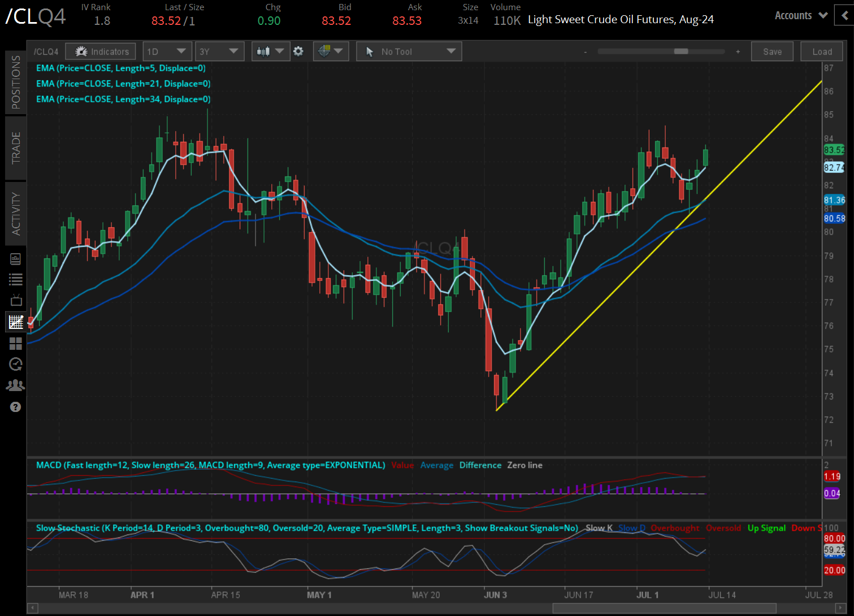Open the people community icon in the sidebar

pos(15,385)
